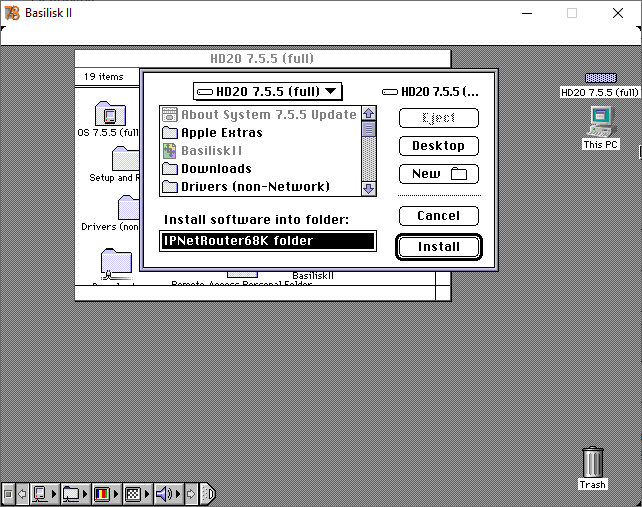Choose Drivers (non-Network) folder in list
This screenshot has width=642, height=507.
click(254, 187)
